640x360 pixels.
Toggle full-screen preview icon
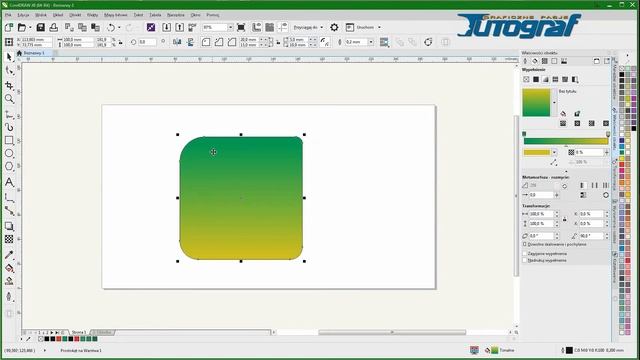click(x=241, y=27)
